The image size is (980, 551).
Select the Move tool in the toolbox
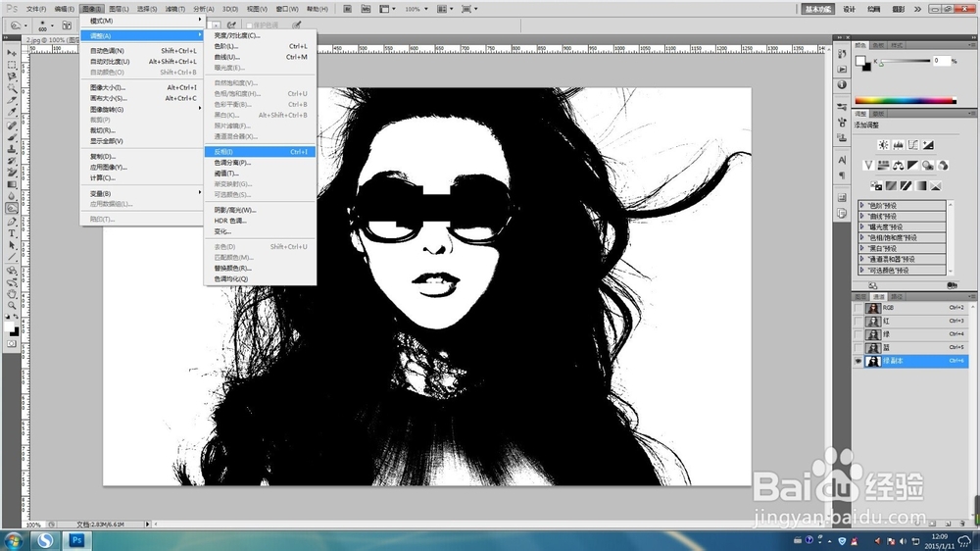tap(12, 52)
